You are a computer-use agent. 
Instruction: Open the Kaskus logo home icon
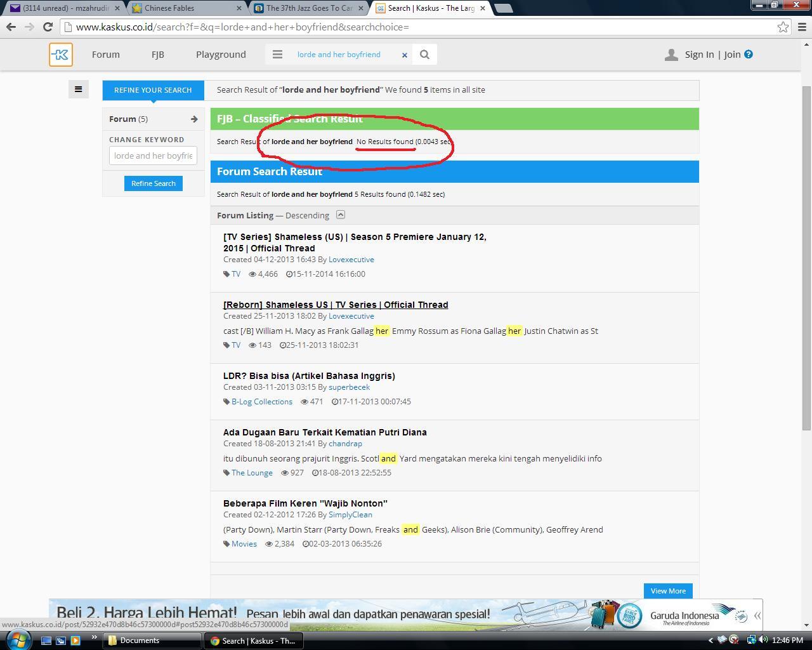(61, 55)
